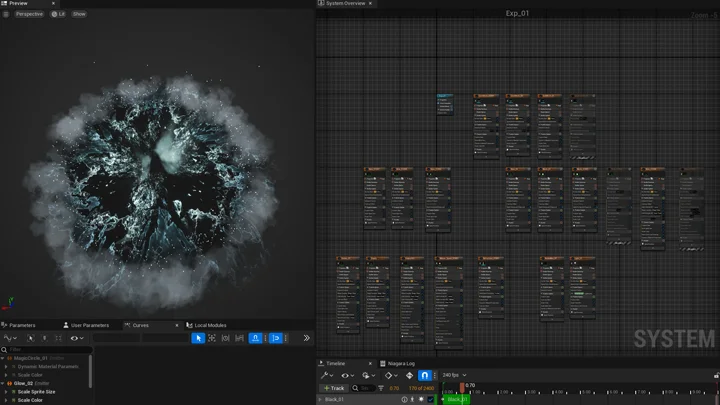
Task: Collapse the MagicCircle_01 emitter row
Action: [3, 358]
